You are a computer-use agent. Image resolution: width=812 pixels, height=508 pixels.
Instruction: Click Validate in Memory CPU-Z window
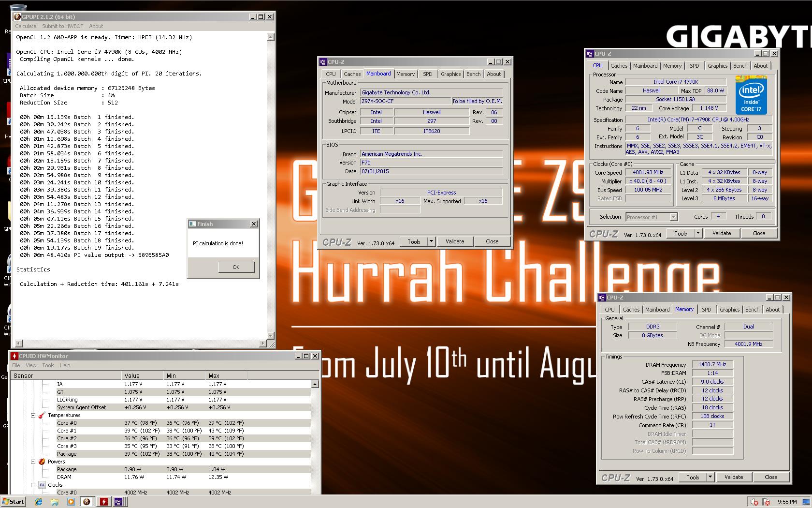[x=734, y=477]
